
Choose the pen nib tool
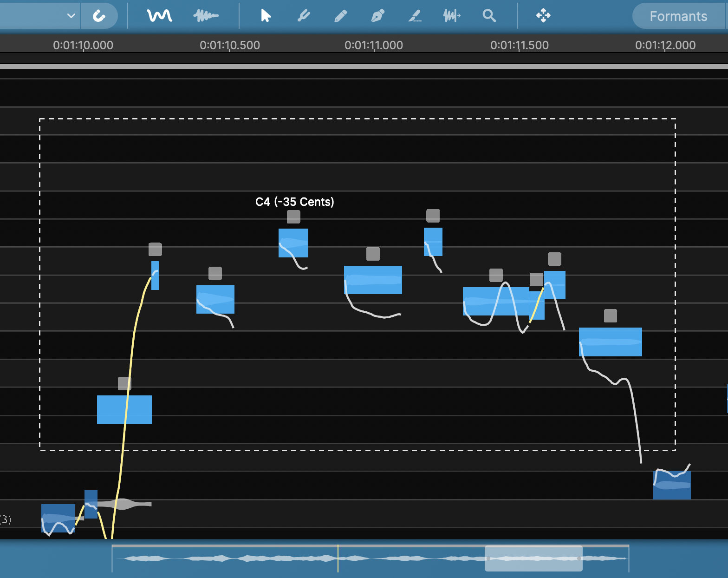(377, 16)
